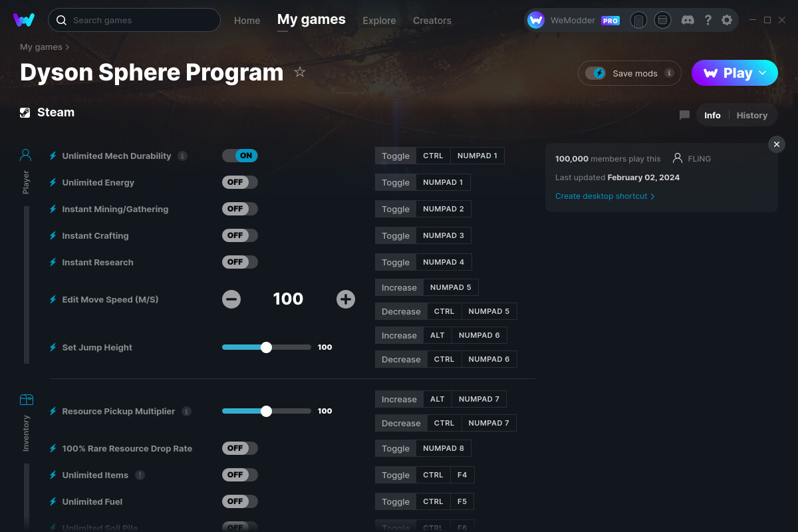Expand the Play button dropdown arrow
Viewport: 798px width, 532px height.
point(763,73)
